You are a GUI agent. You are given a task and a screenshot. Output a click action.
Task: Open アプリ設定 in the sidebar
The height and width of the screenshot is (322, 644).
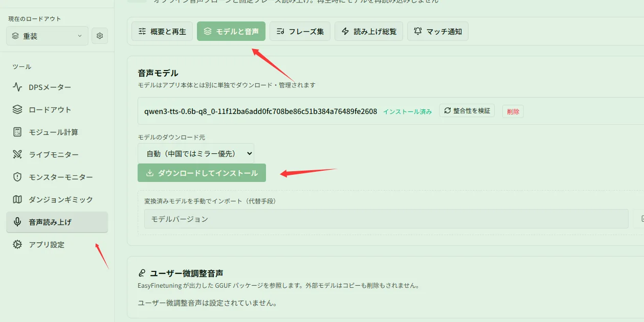coord(57,245)
